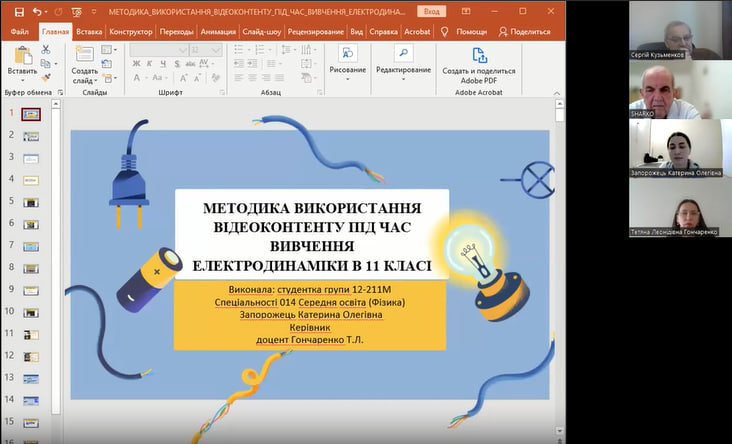732x444 pixels.
Task: Switch to the Переходы tab
Action: (x=176, y=32)
